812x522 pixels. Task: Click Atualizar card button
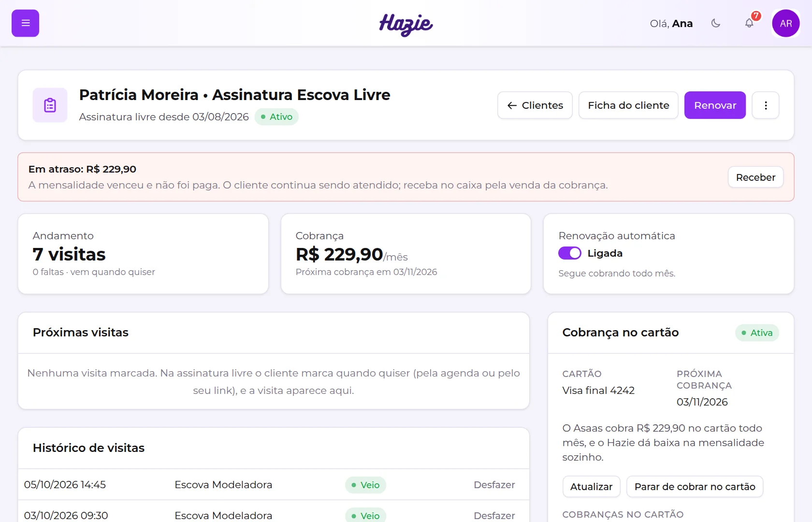591,487
